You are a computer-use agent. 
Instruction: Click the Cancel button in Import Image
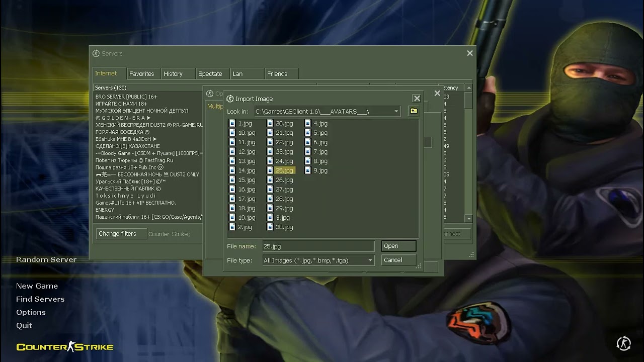point(398,260)
